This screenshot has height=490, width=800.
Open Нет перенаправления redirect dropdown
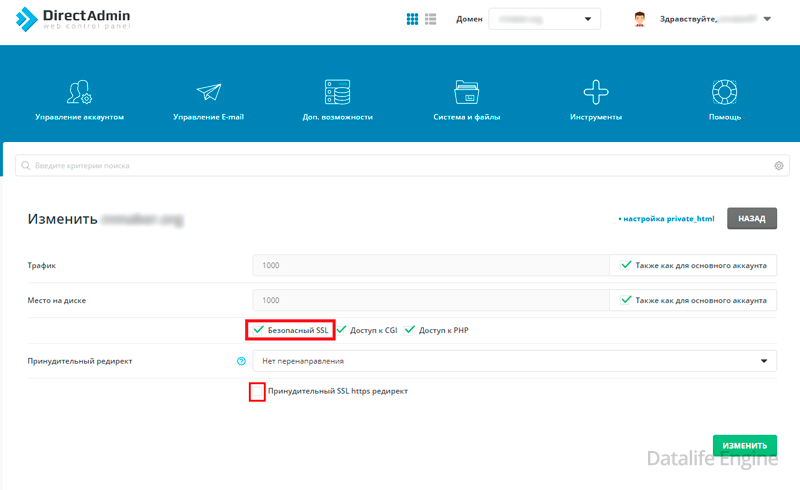click(x=514, y=361)
